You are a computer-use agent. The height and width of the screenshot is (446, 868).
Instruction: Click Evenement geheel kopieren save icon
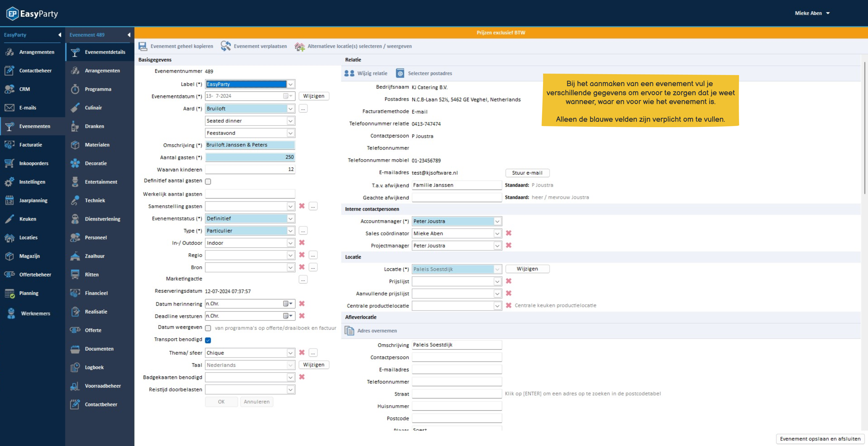pyautogui.click(x=143, y=46)
